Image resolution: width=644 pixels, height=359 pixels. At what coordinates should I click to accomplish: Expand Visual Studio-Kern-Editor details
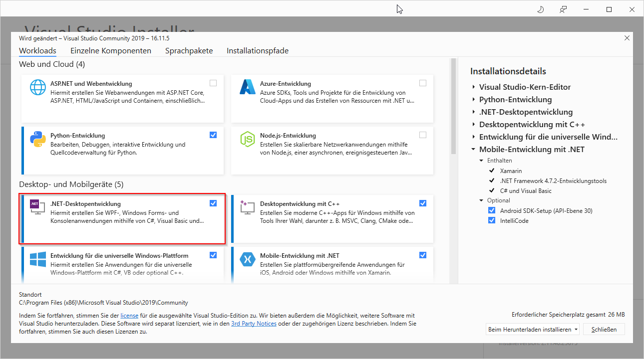474,87
